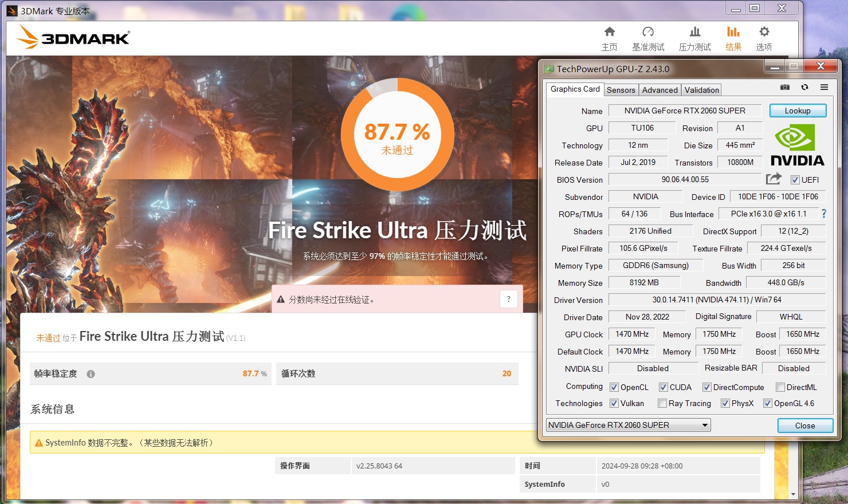
Task: Toggle the DirectML checkbox
Action: pyautogui.click(x=780, y=387)
